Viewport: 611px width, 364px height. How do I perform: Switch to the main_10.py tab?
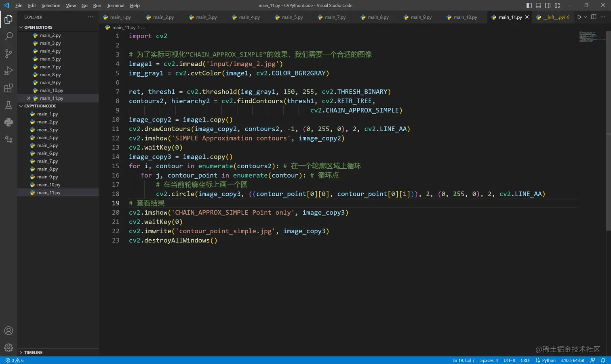click(x=465, y=17)
